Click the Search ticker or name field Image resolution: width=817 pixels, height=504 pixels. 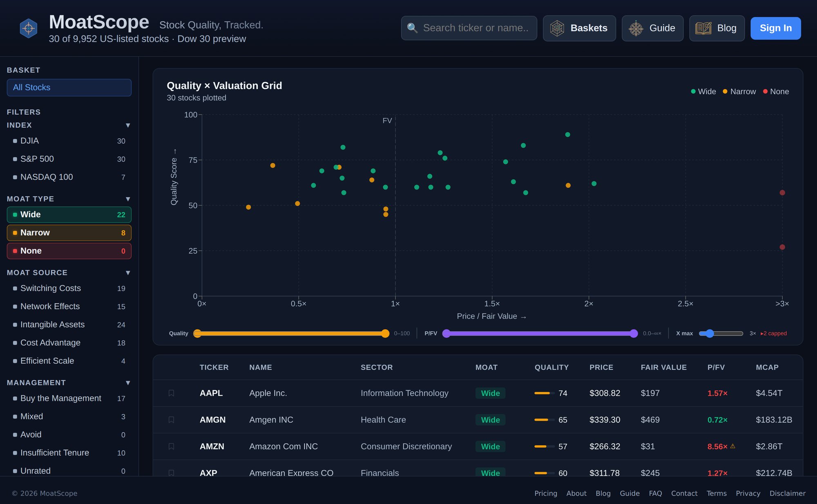coord(469,28)
